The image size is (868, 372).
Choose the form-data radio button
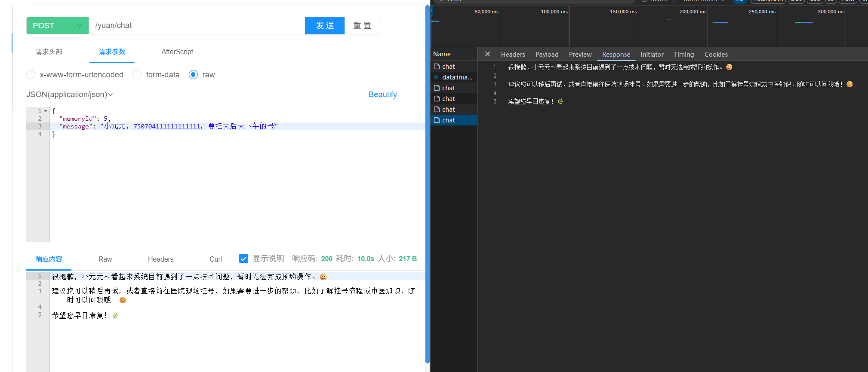click(137, 75)
